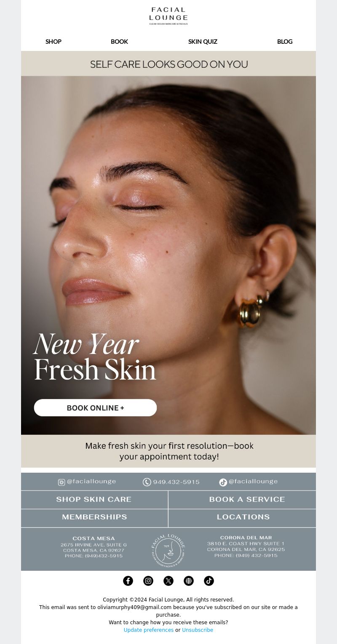Screen dimensions: 337x644
Task: Click the phone icon beside 949.432-5915
Action: 147,482
